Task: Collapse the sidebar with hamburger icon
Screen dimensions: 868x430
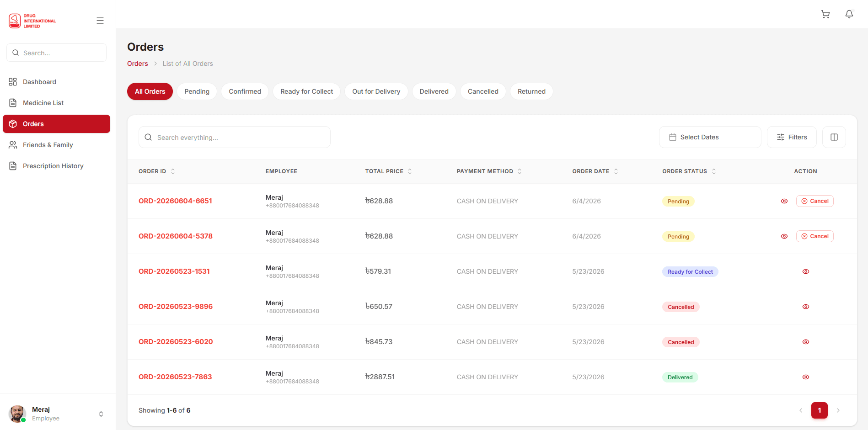Action: (100, 21)
